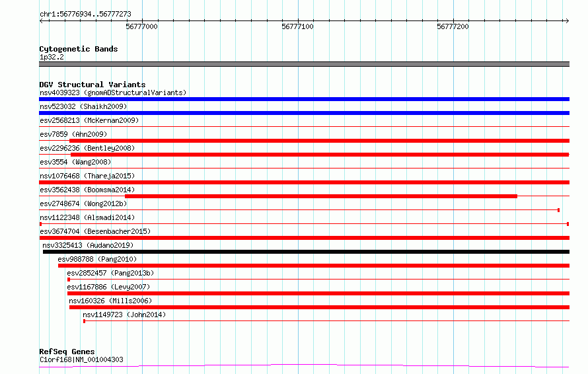Click the ruler's right arrow end

pyautogui.click(x=567, y=21)
